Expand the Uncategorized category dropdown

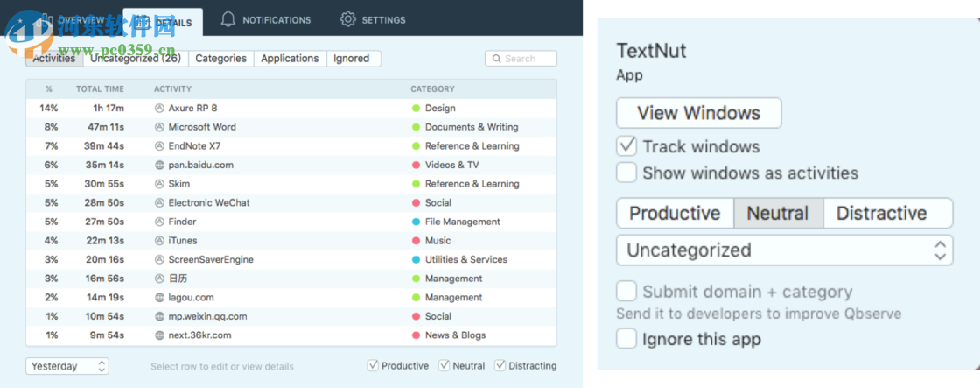tap(784, 250)
